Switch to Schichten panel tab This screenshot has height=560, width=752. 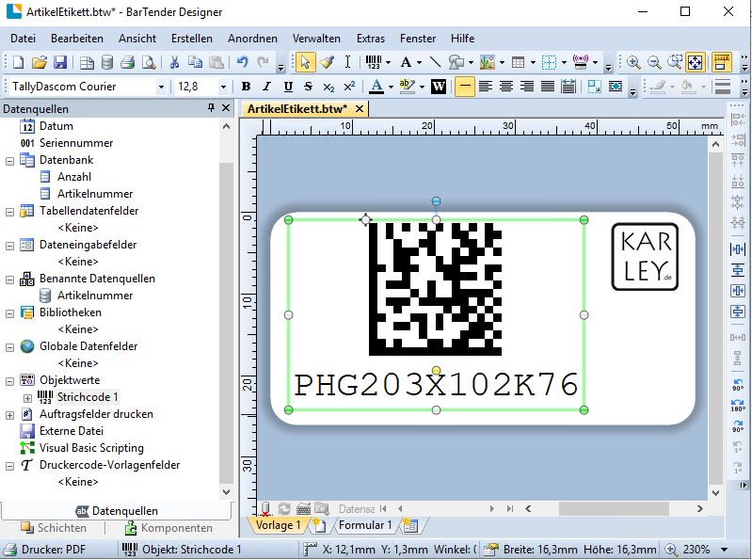[x=54, y=528]
